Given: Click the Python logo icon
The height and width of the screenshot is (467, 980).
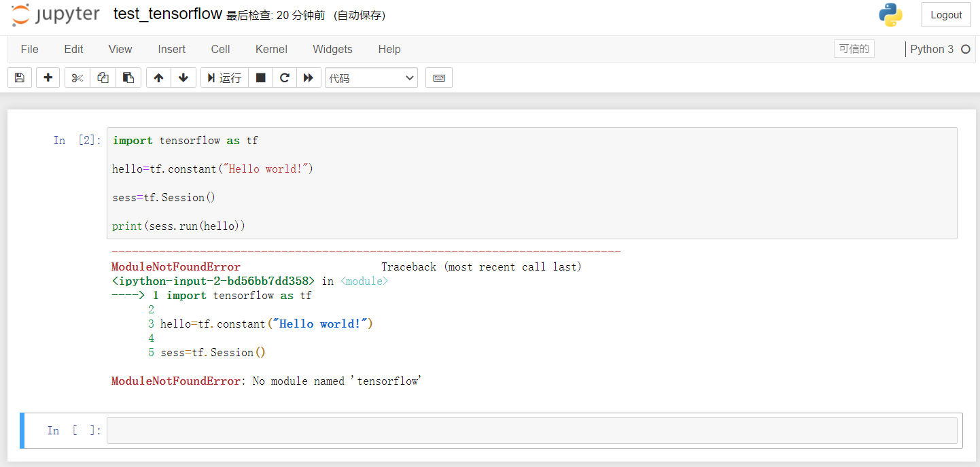Looking at the screenshot, I should 890,15.
